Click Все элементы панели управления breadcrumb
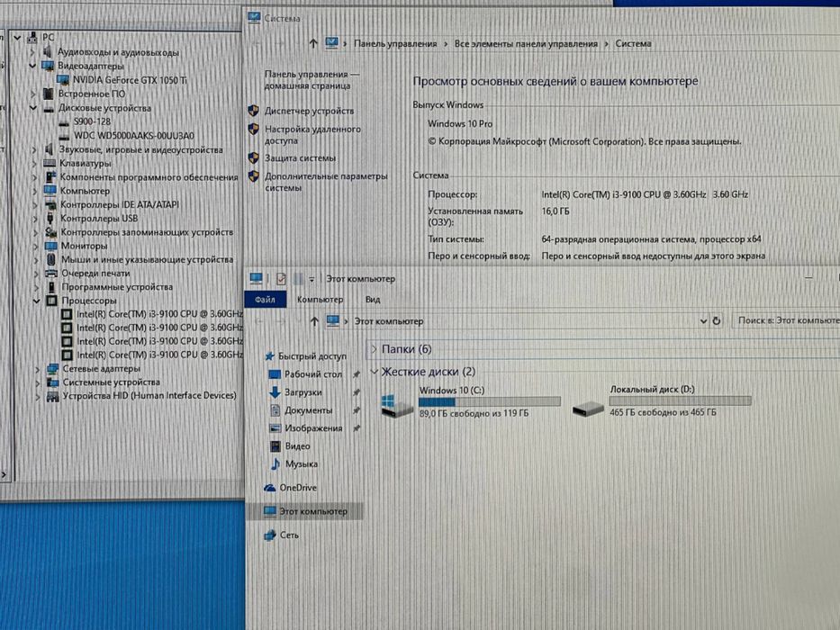This screenshot has height=630, width=840. click(x=526, y=44)
